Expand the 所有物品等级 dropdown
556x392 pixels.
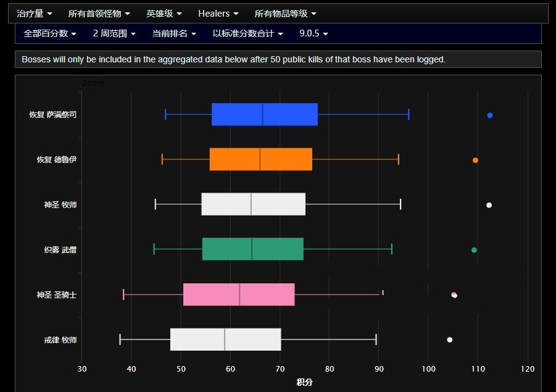tap(285, 14)
